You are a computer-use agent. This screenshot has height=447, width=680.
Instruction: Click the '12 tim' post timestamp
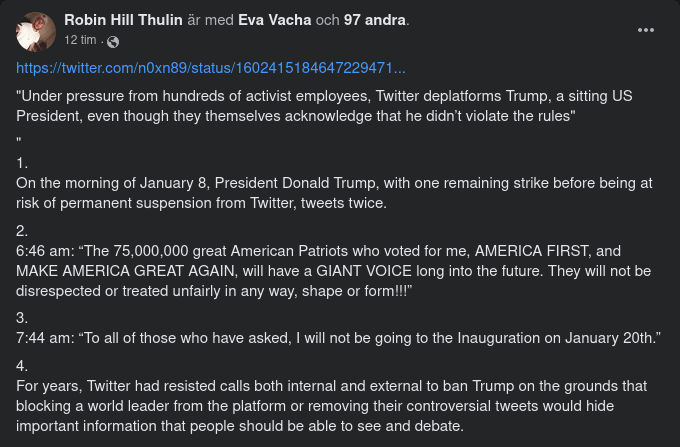coord(79,41)
